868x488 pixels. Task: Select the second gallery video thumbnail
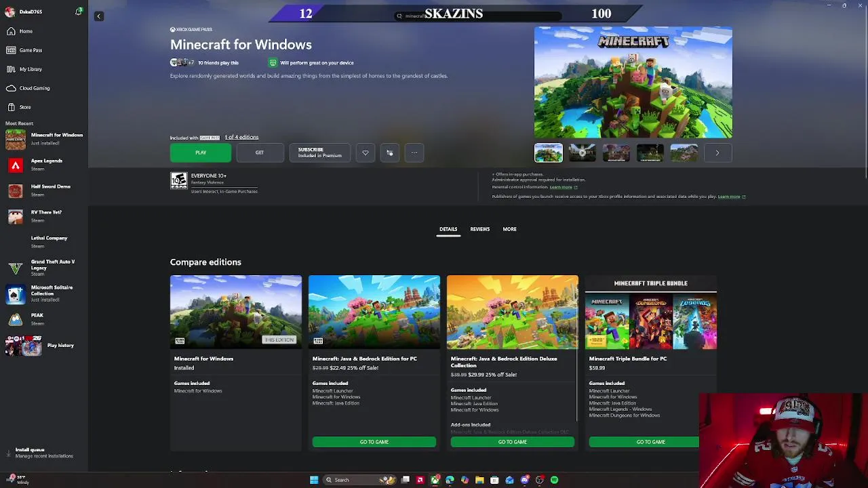coord(583,153)
